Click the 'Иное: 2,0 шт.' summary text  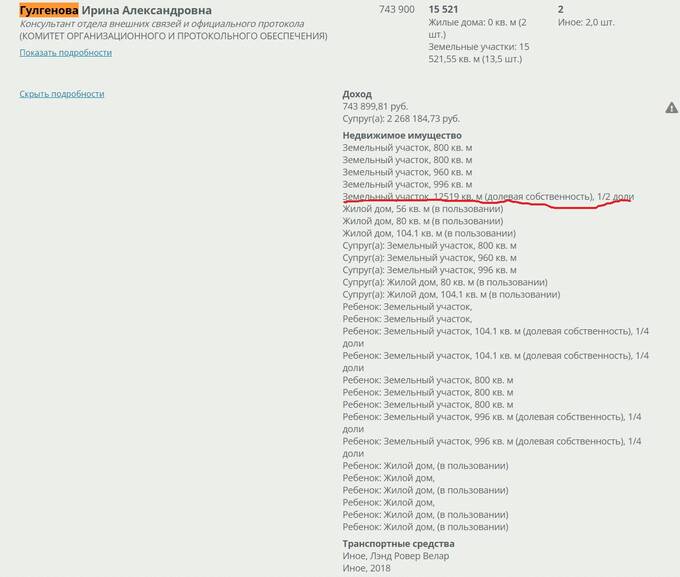click(x=586, y=22)
